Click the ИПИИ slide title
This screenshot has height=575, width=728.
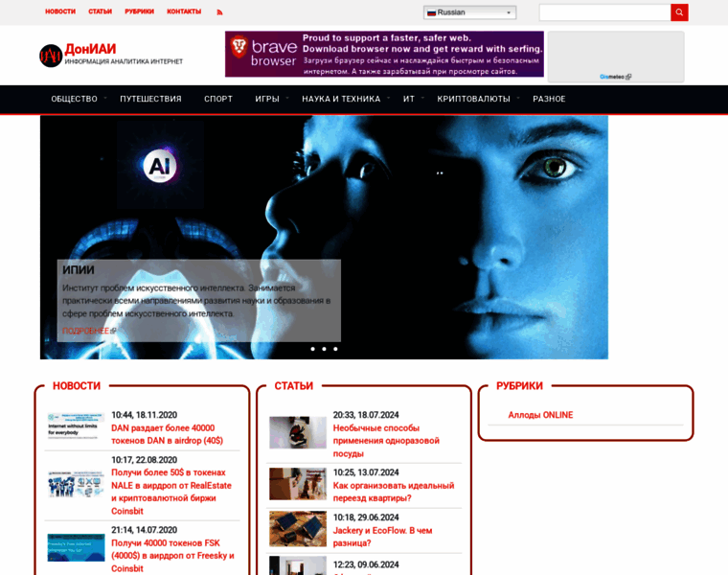(x=78, y=270)
